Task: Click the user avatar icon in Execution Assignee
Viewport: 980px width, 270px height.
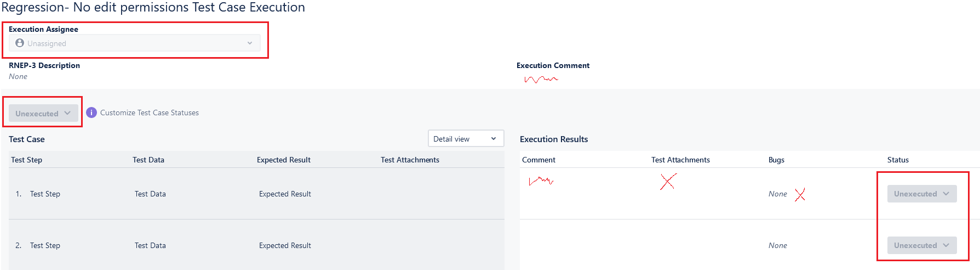Action: pos(20,43)
